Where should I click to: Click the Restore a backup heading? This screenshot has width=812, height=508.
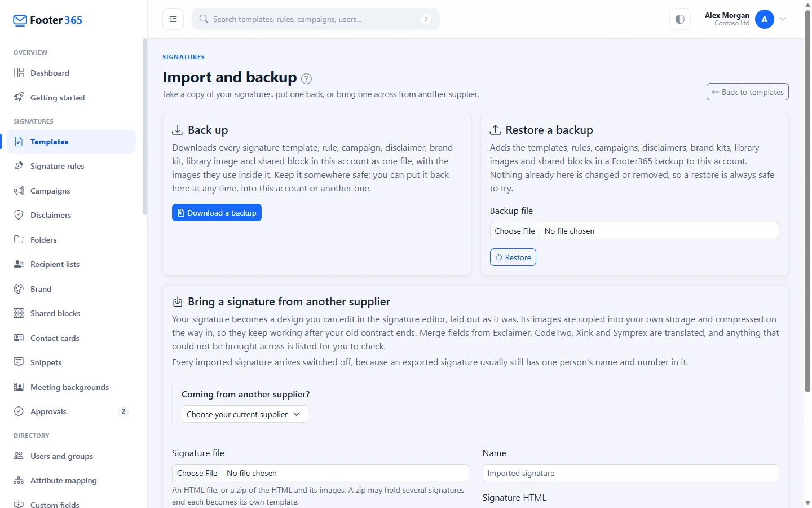[x=549, y=130]
